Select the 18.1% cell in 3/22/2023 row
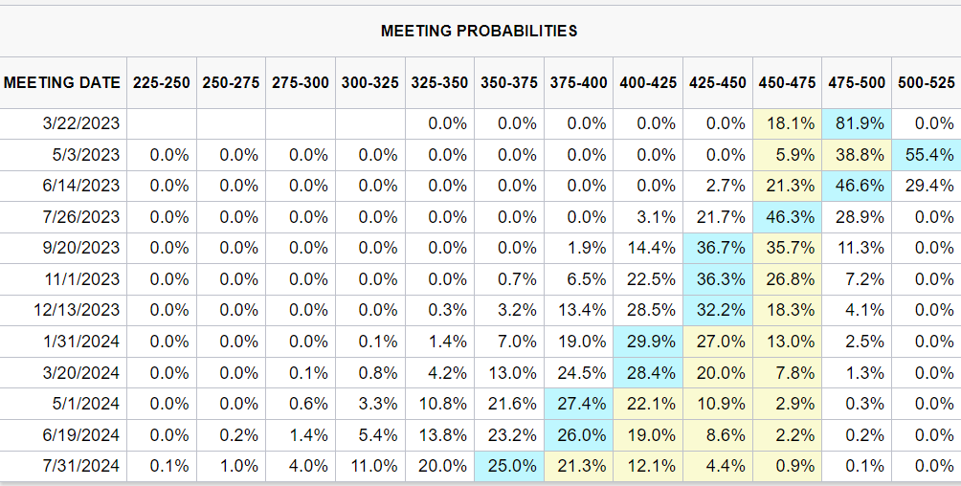 [786, 124]
